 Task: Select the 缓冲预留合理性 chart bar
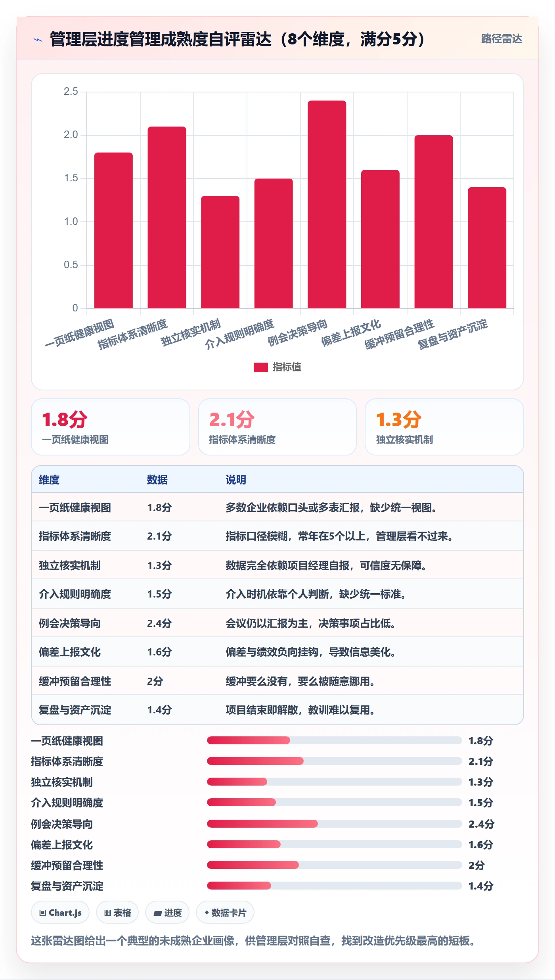(x=434, y=222)
